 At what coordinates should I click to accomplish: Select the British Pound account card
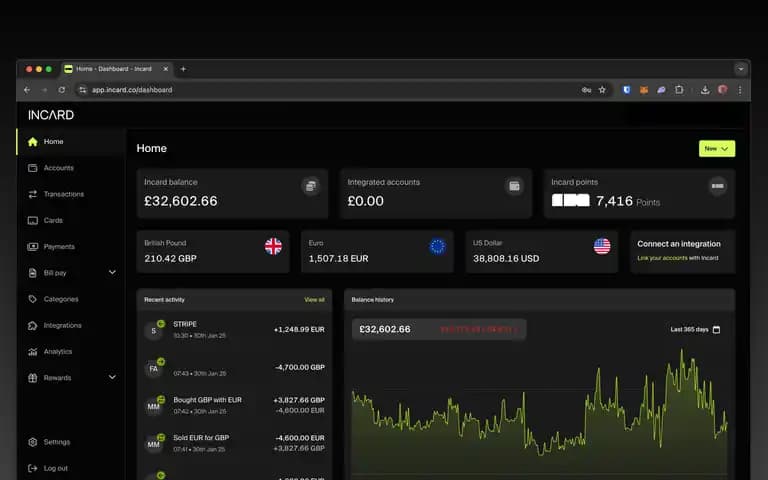(x=213, y=251)
